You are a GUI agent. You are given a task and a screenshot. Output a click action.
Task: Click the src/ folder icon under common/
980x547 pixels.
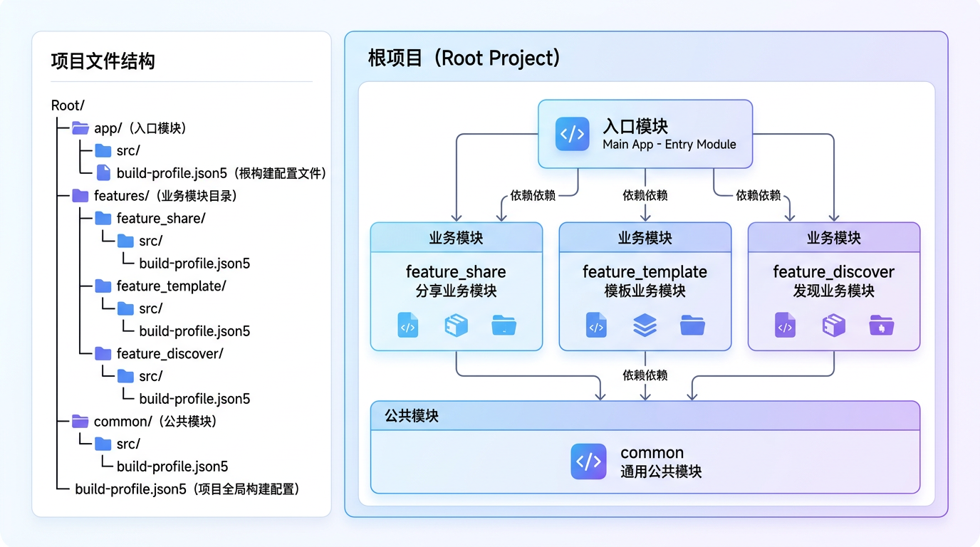click(x=103, y=444)
